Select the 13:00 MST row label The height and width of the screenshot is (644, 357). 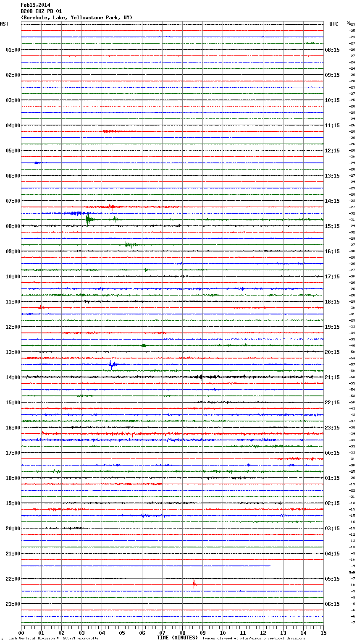pyautogui.click(x=13, y=352)
